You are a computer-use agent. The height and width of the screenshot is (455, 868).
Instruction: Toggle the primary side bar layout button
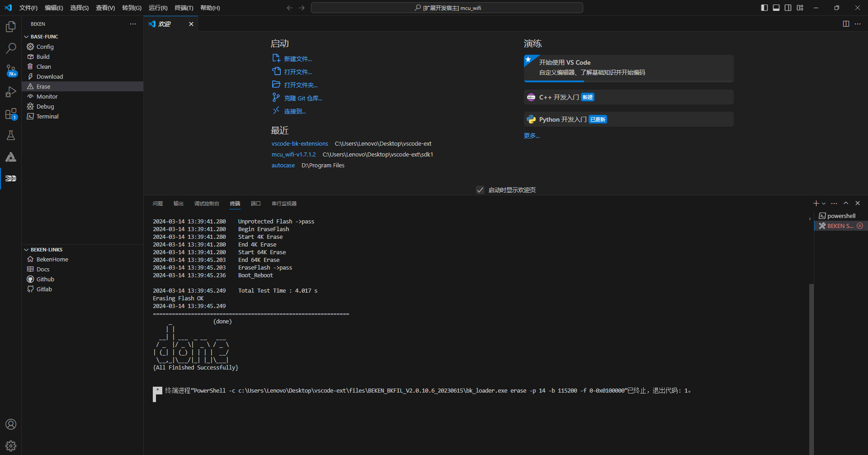point(764,8)
